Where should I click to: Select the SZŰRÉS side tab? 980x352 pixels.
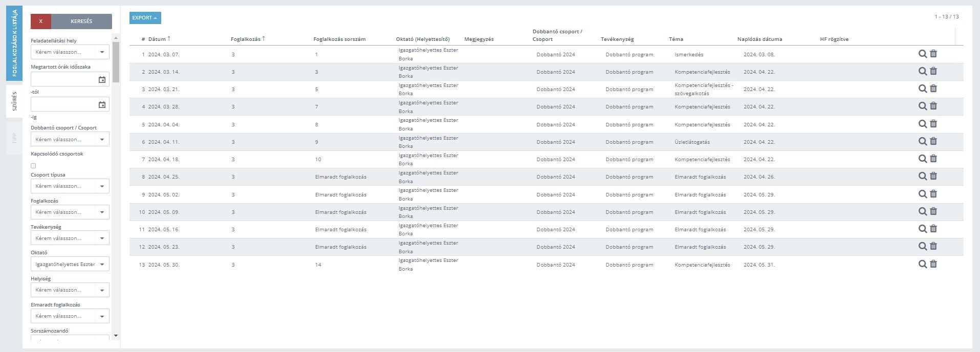pos(14,101)
